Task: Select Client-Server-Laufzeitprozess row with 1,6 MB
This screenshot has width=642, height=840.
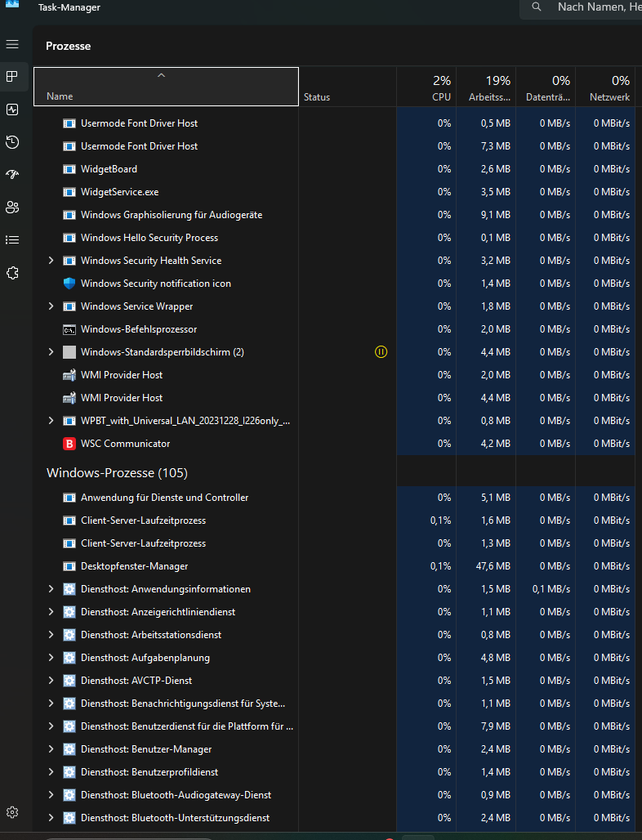Action: point(334,521)
